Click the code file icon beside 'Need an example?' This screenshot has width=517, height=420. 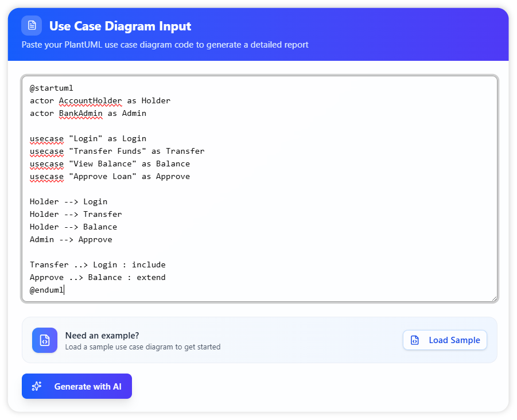pyautogui.click(x=44, y=340)
